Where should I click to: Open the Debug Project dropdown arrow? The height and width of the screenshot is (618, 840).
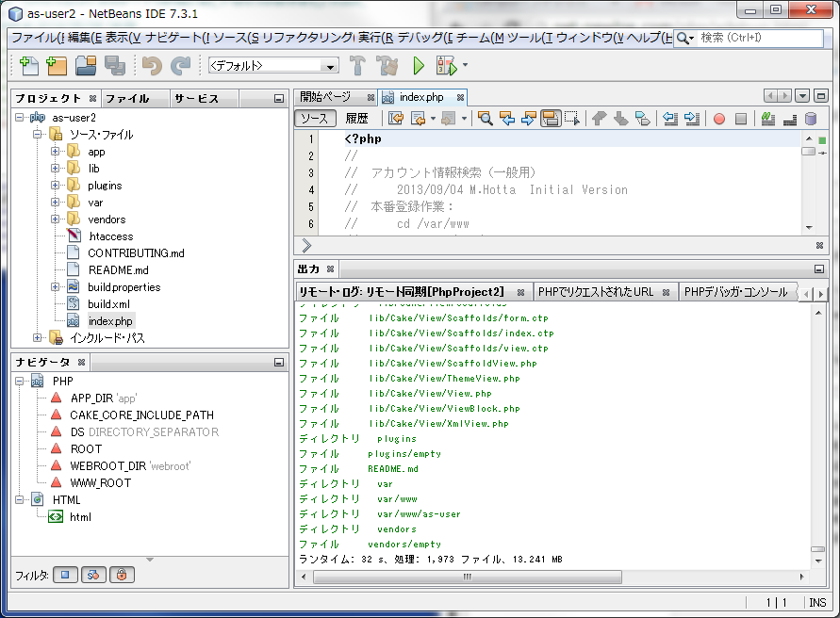[465, 65]
